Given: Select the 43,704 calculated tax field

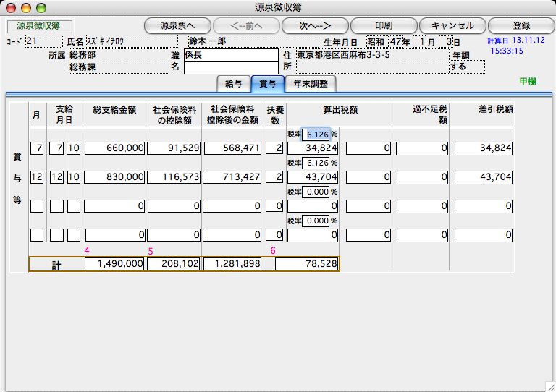Looking at the screenshot, I should [313, 177].
